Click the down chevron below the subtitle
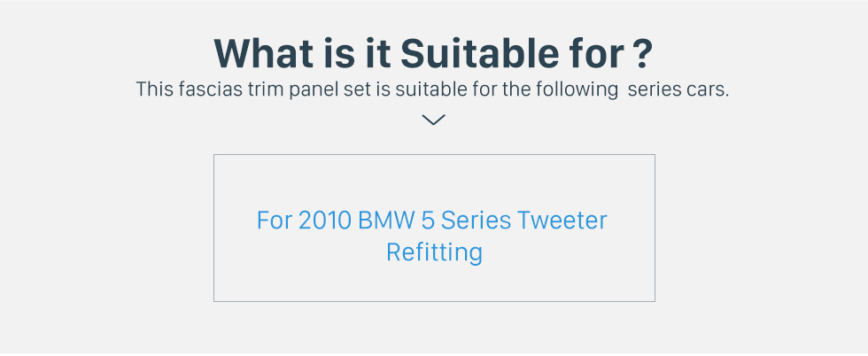The height and width of the screenshot is (356, 868). pos(433,120)
